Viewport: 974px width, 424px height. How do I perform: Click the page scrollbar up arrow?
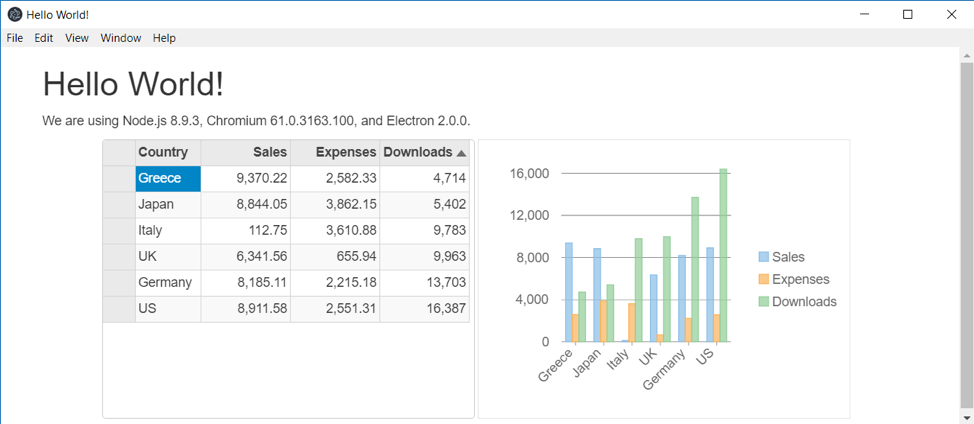point(967,55)
